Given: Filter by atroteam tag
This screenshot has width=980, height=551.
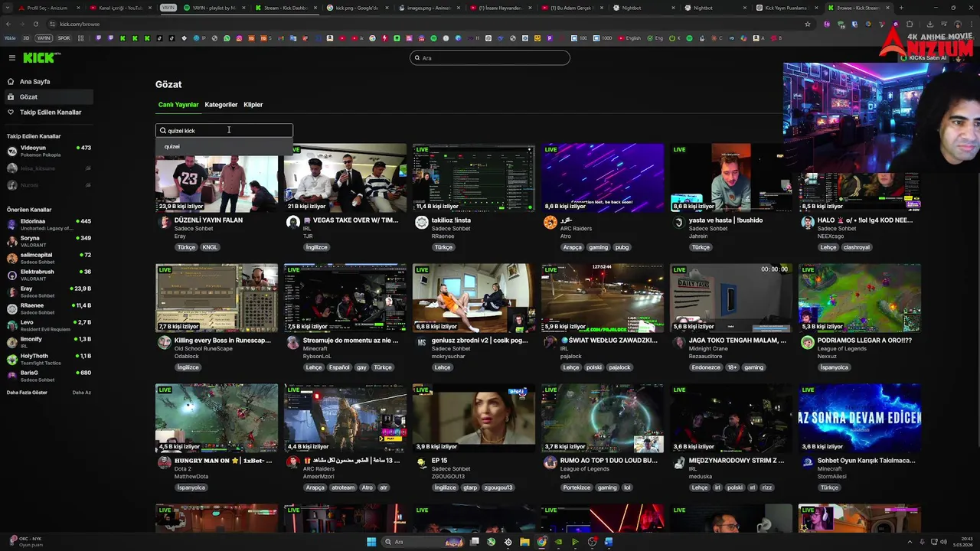Looking at the screenshot, I should (343, 487).
